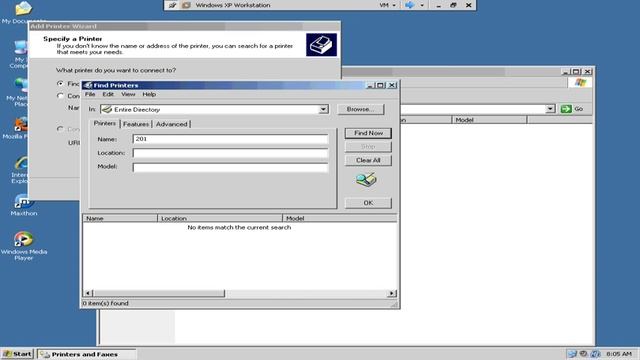Click the Find Printers title bar icon
Viewport: 640px width, 360px height.
coord(88,85)
